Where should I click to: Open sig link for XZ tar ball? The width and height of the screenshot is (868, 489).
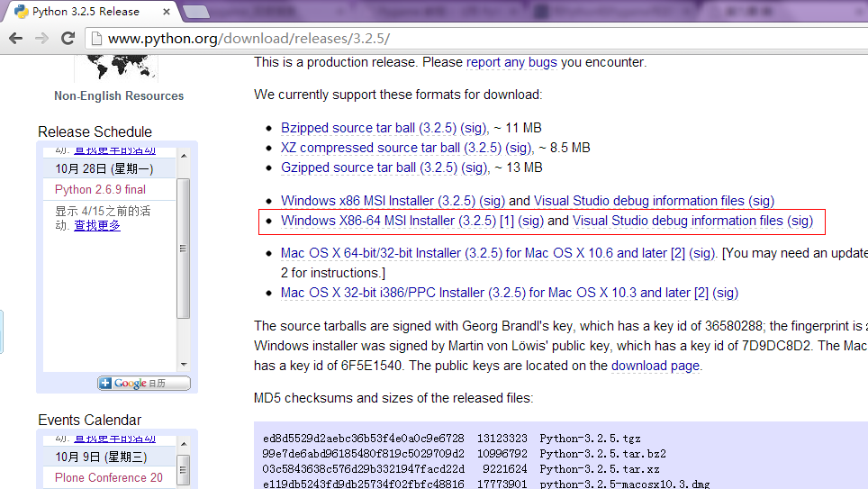tap(518, 148)
